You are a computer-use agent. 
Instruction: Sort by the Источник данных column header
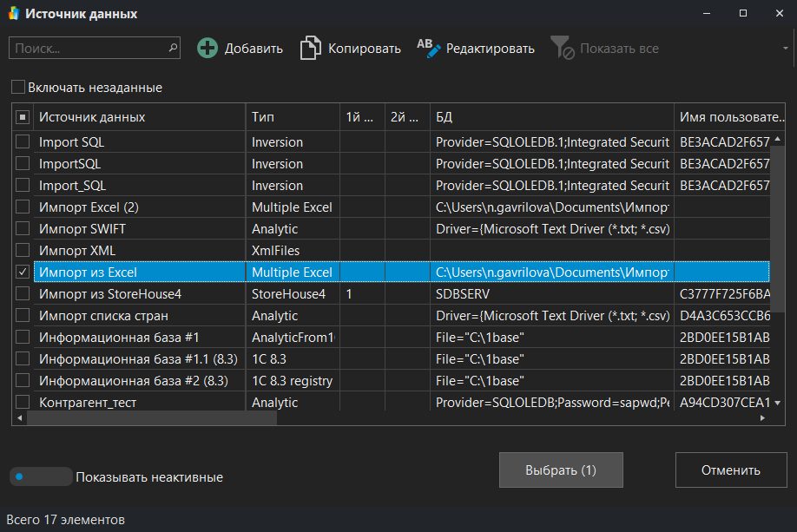click(139, 117)
